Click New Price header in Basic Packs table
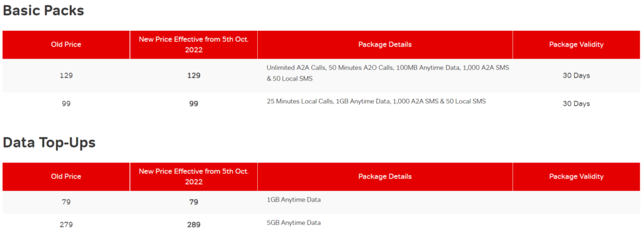The image size is (644, 245). click(x=194, y=44)
